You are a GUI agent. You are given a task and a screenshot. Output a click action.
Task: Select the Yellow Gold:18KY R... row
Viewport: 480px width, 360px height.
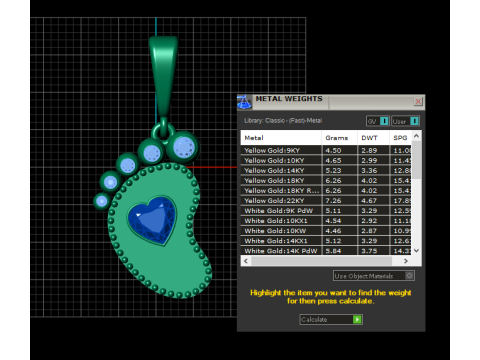(x=326, y=190)
